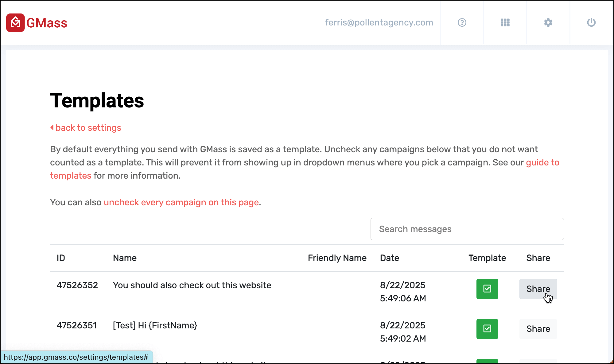Click the Name column header

coord(125,258)
